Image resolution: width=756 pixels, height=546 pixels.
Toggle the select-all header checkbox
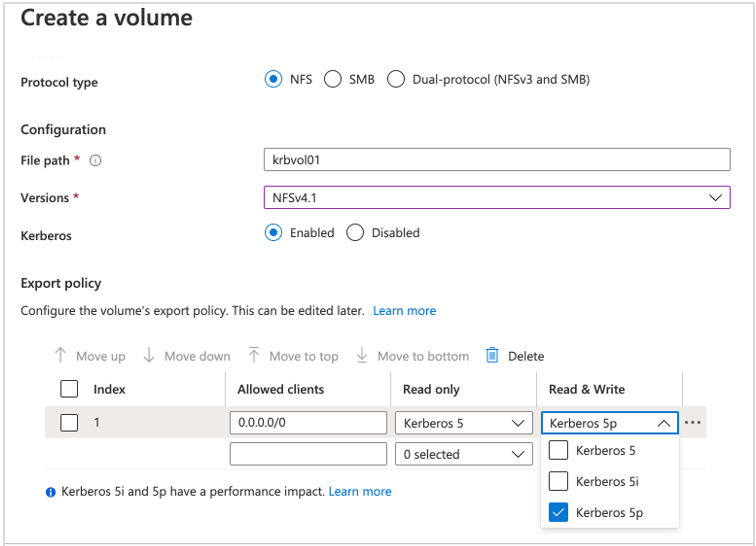click(x=69, y=389)
